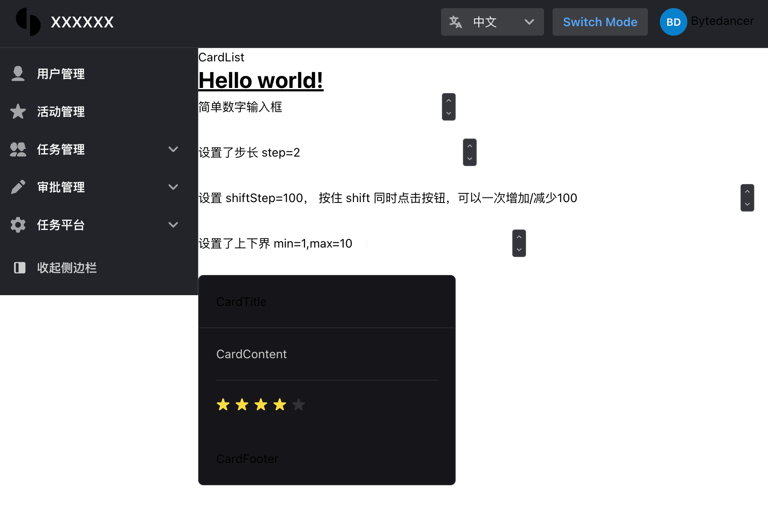The width and height of the screenshot is (768, 532).
Task: Click the BD avatar for Bytedancer
Action: click(673, 22)
